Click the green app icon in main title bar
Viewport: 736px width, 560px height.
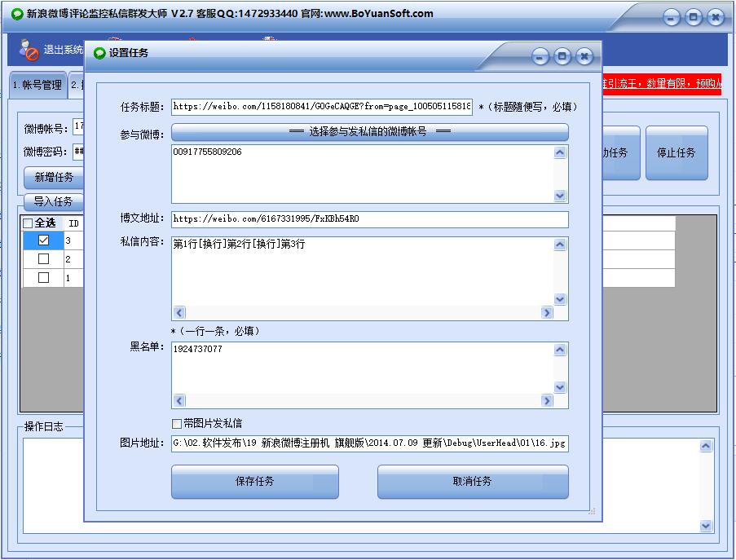point(17,14)
